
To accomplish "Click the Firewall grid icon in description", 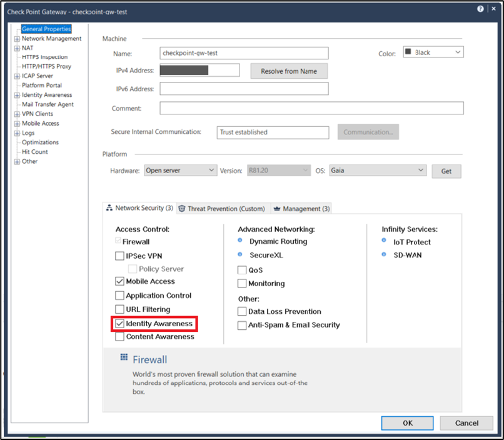I will point(124,359).
